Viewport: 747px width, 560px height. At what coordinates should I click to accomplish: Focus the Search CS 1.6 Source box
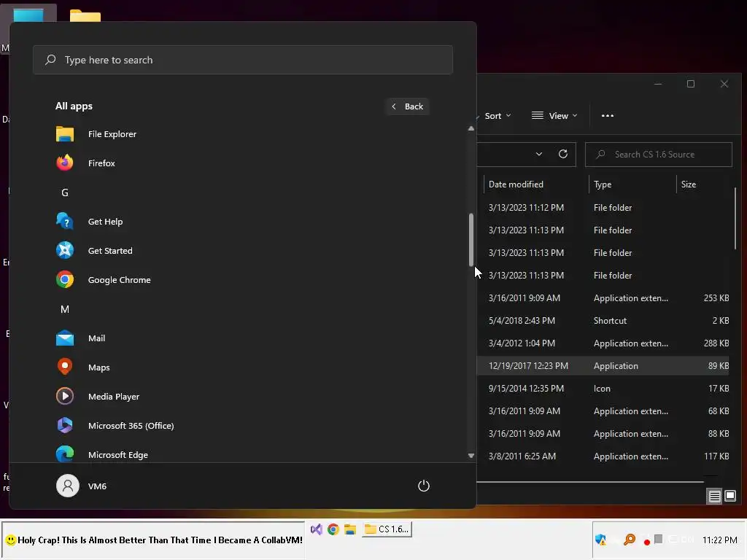point(659,155)
